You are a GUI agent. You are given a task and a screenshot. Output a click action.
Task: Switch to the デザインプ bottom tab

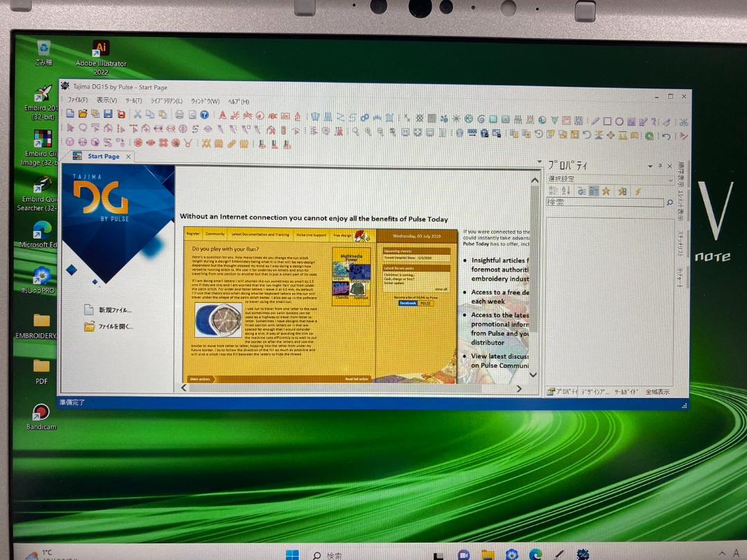(595, 392)
